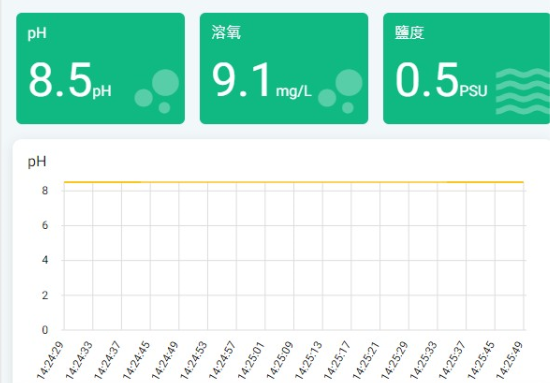Screen dimensions: 554x383
Task: Click the pH chart title label
Action: coord(37,161)
